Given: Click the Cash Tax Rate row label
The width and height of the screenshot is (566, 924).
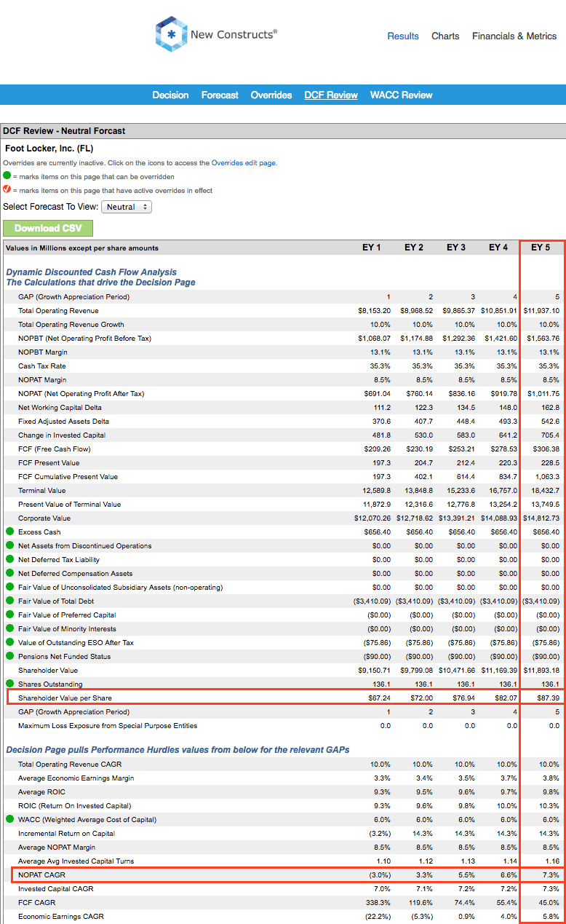Looking at the screenshot, I should pyautogui.click(x=42, y=366).
